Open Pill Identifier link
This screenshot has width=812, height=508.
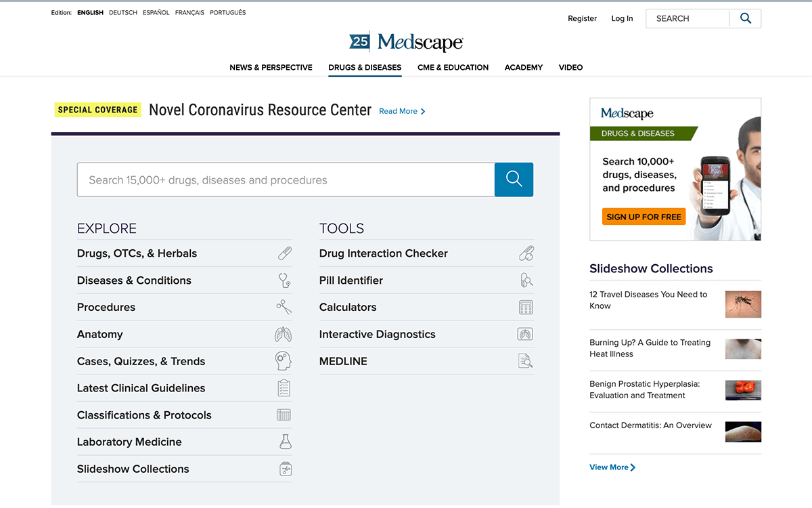coord(351,280)
